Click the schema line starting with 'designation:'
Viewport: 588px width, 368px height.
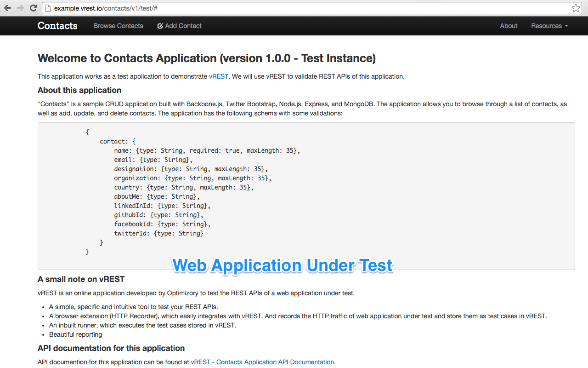[x=191, y=169]
